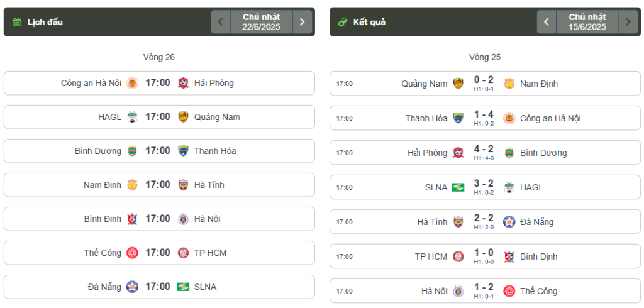644x308 pixels.
Task: Go to next day in Kết quả
Action: (628, 22)
